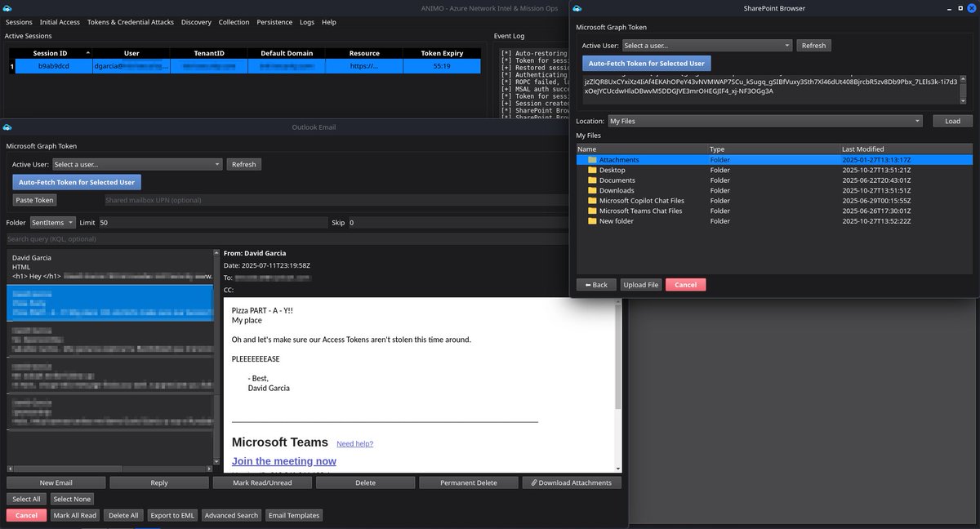This screenshot has width=980, height=529.
Task: Open Active User dropdown in SharePoint Browser
Action: (x=706, y=46)
